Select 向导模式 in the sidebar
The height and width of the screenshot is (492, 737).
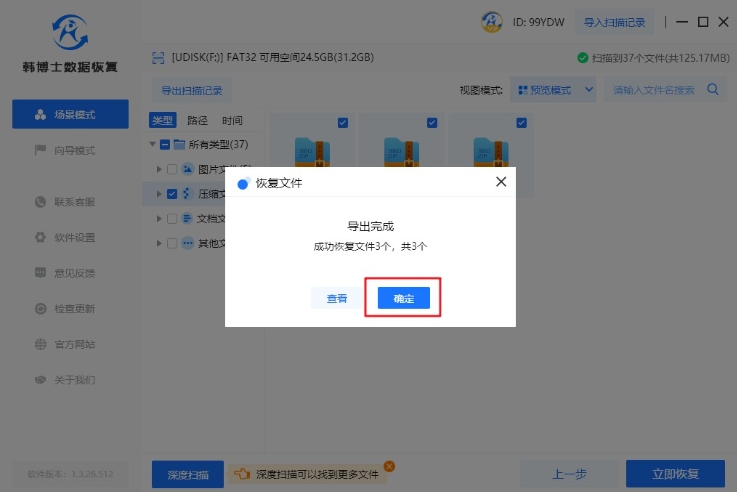(x=70, y=150)
